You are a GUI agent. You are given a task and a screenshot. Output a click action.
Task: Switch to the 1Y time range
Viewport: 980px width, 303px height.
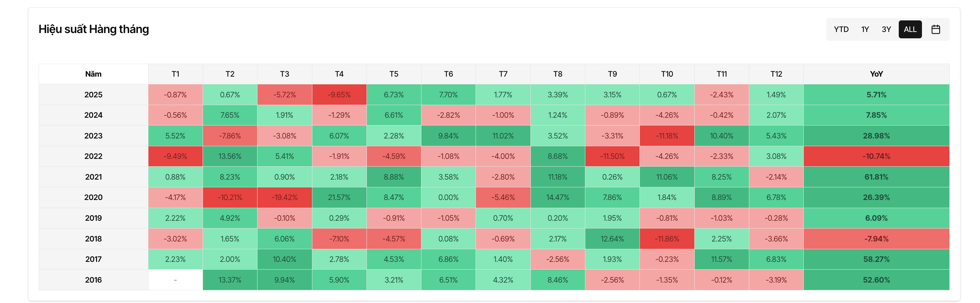[x=865, y=29]
